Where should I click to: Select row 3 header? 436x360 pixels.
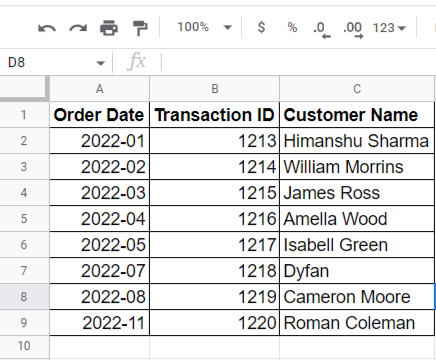pyautogui.click(x=24, y=167)
